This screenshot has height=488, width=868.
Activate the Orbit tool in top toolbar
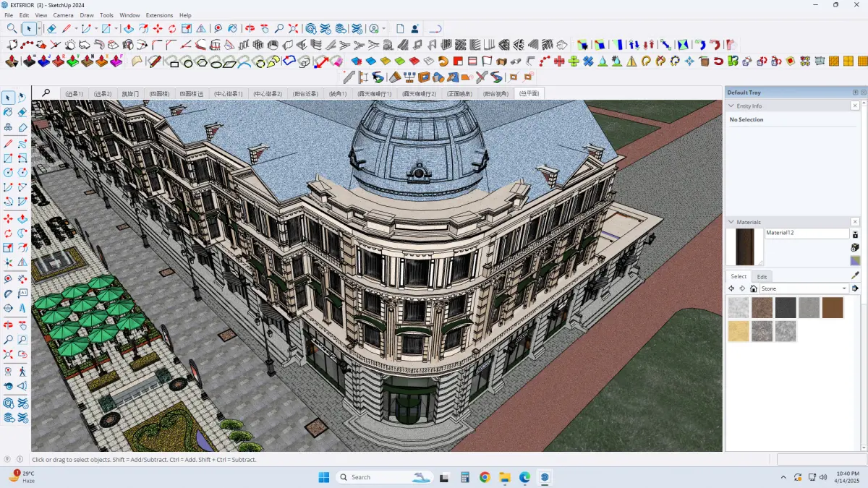coord(250,29)
